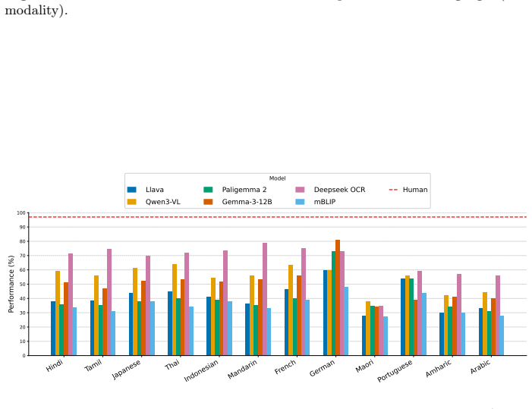Click the red dashed Human line
This screenshot has width=532, height=409.
pyautogui.click(x=278, y=217)
